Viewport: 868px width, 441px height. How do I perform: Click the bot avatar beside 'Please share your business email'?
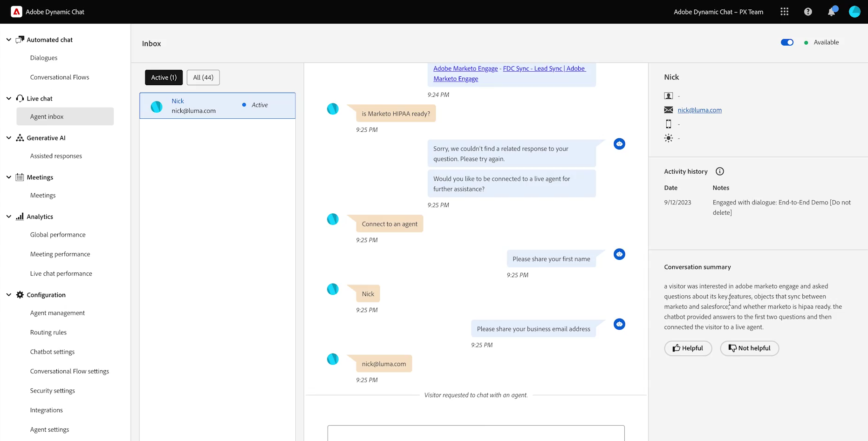(619, 324)
